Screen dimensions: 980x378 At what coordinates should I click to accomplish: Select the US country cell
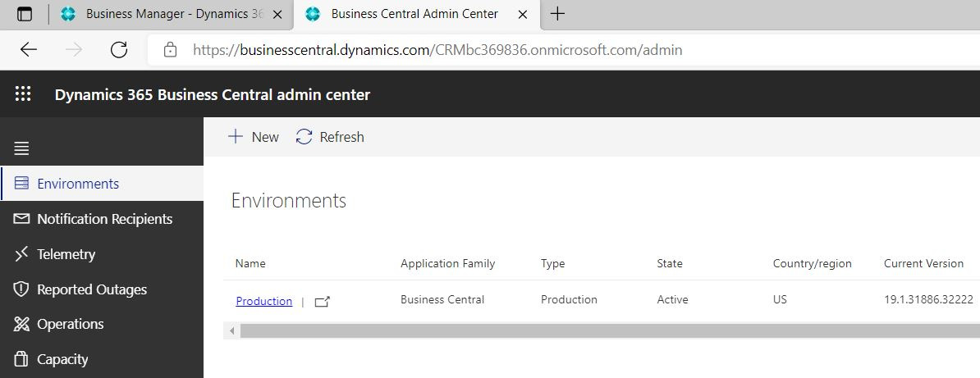[780, 299]
